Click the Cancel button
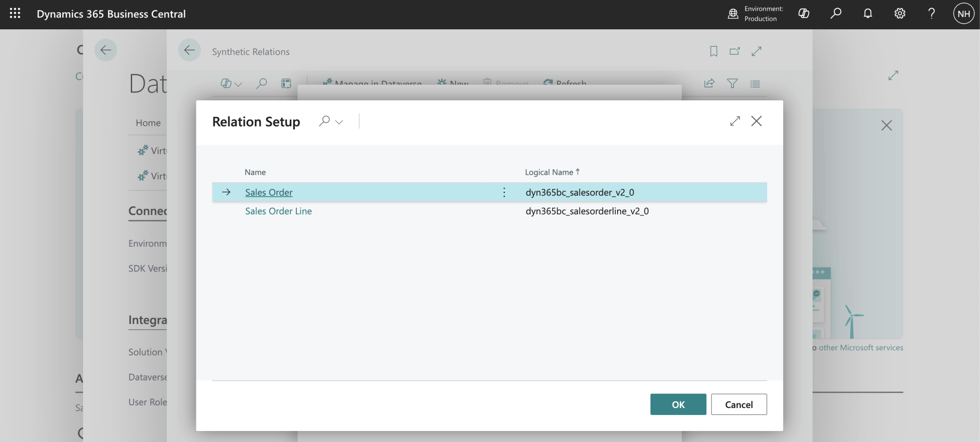 click(739, 404)
